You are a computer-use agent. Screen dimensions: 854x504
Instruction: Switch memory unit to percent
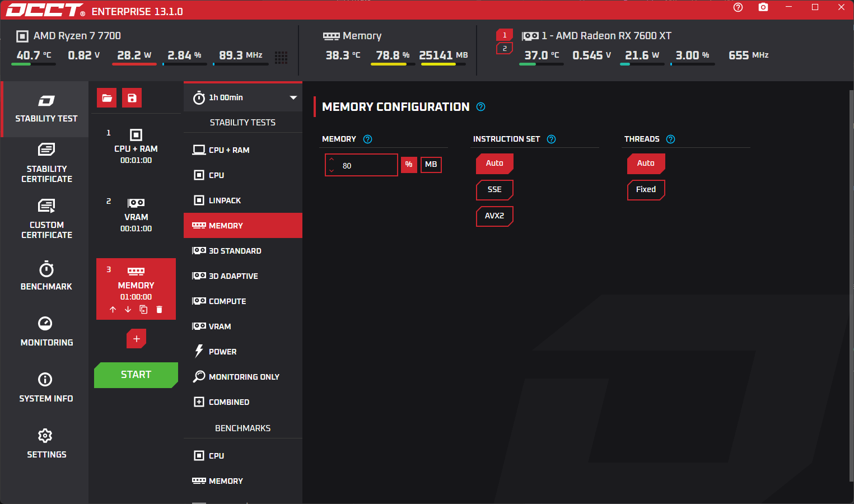click(x=409, y=165)
